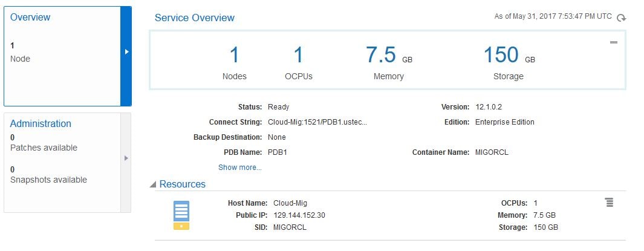644x251 pixels.
Task: Refresh the Service Overview page
Action: 621,18
